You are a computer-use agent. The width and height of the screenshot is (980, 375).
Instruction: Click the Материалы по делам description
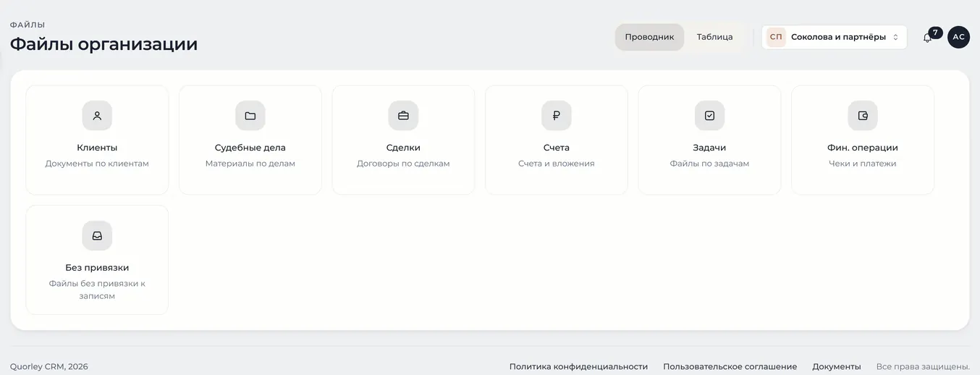coord(250,164)
